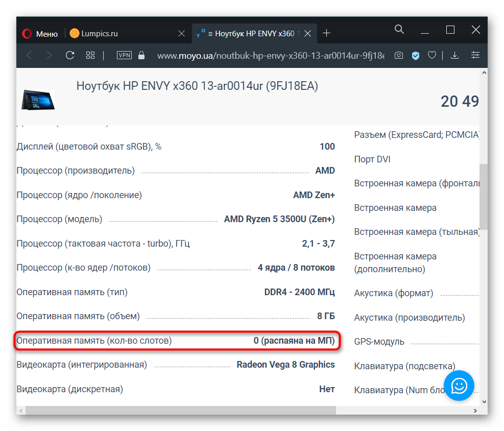Open the Speed Dial start page
Screen dimensions: 504x431
point(90,55)
